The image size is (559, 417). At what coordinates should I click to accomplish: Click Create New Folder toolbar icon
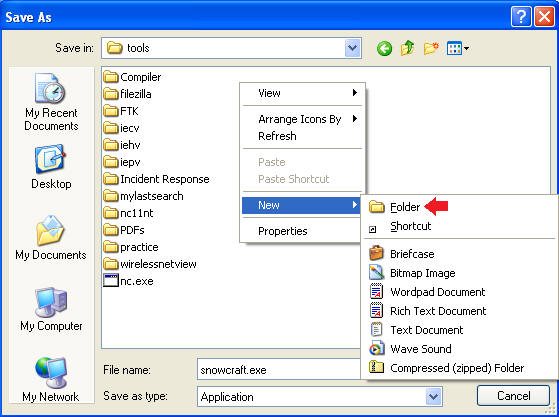click(431, 48)
